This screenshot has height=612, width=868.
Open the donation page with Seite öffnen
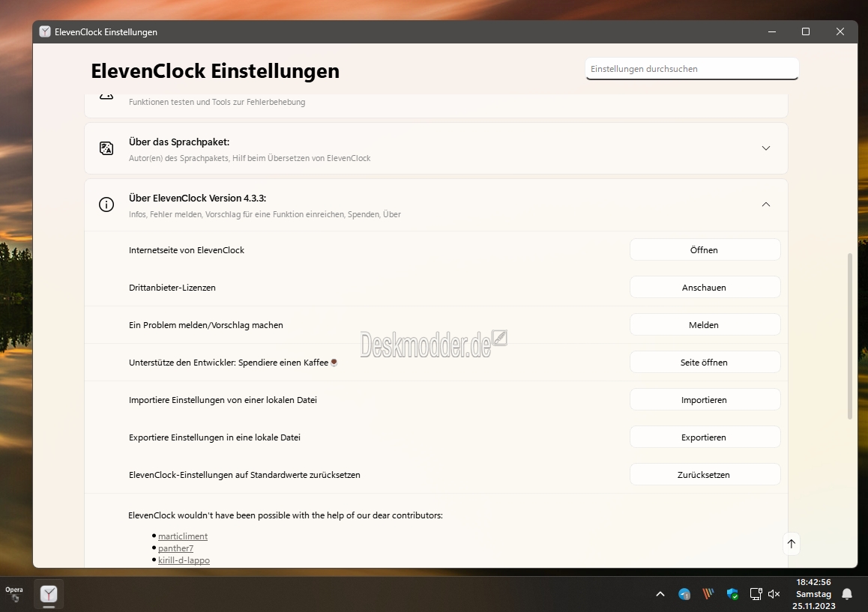pos(705,363)
